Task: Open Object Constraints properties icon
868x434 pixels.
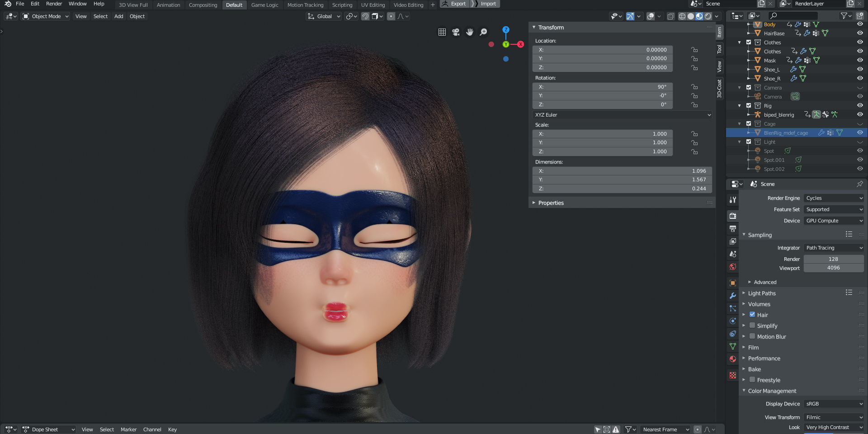Action: click(x=733, y=334)
